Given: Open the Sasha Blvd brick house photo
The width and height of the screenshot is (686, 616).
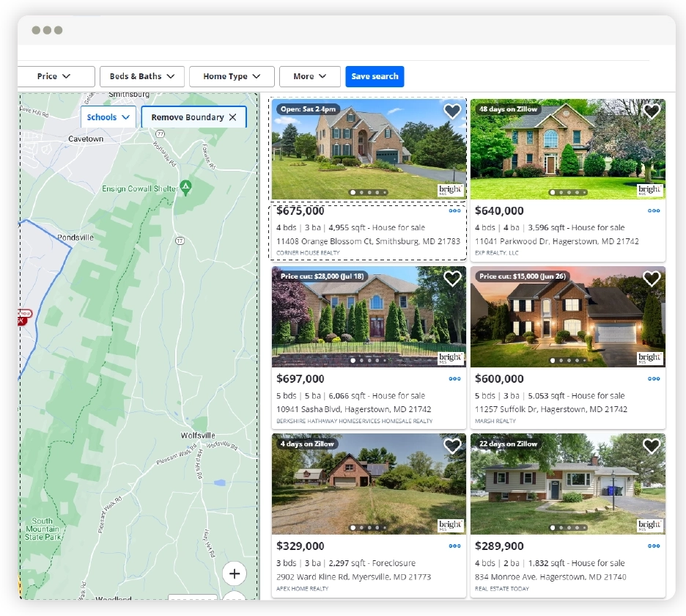Looking at the screenshot, I should pyautogui.click(x=369, y=317).
